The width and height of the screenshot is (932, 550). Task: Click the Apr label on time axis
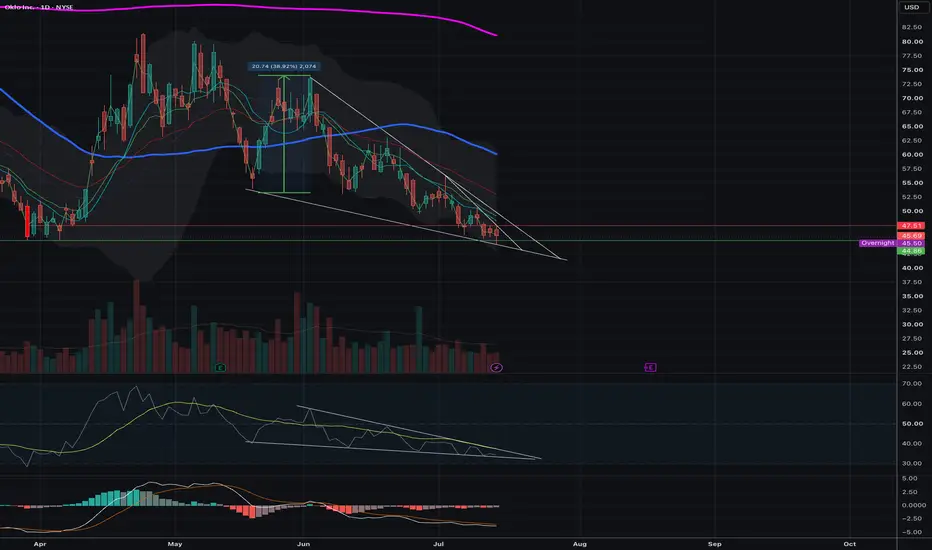coord(40,543)
